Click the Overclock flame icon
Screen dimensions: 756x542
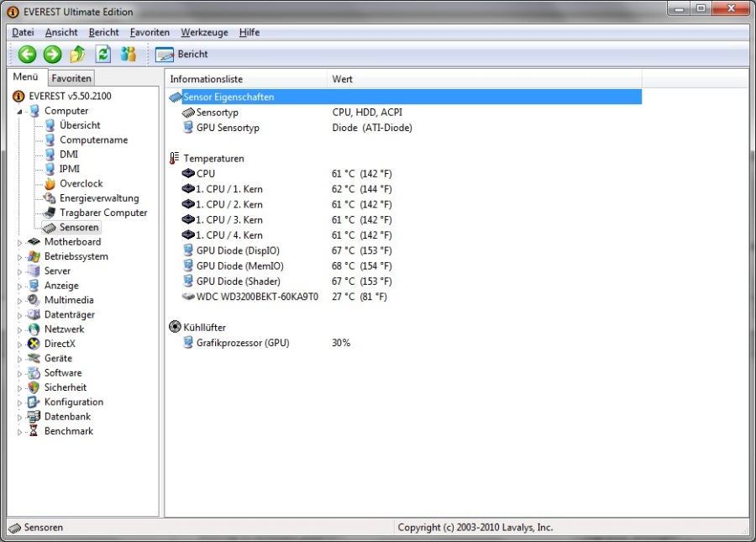[50, 183]
